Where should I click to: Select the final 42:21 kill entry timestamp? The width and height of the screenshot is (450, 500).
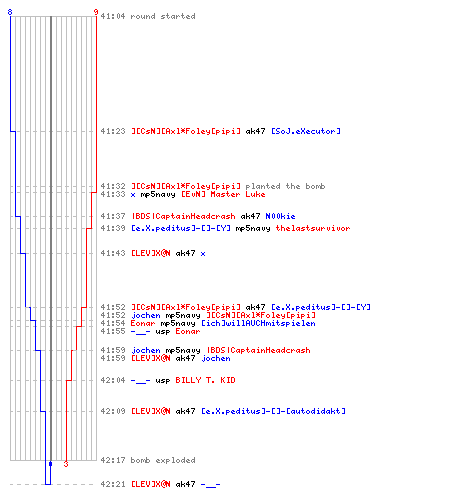(x=113, y=484)
